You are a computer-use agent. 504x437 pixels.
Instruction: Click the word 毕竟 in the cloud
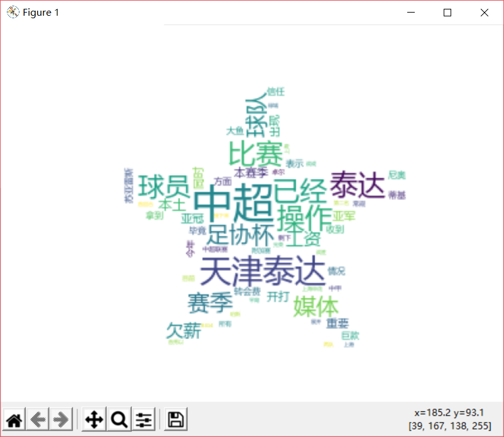[x=198, y=230]
